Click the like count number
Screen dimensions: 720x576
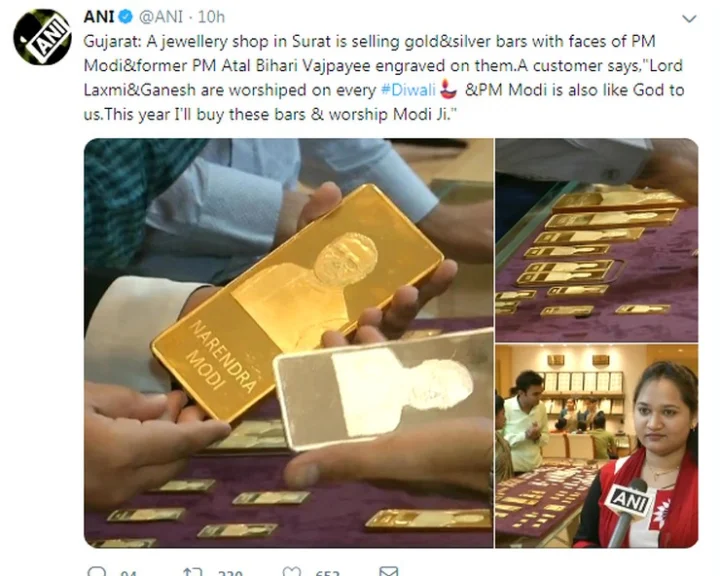[327, 573]
